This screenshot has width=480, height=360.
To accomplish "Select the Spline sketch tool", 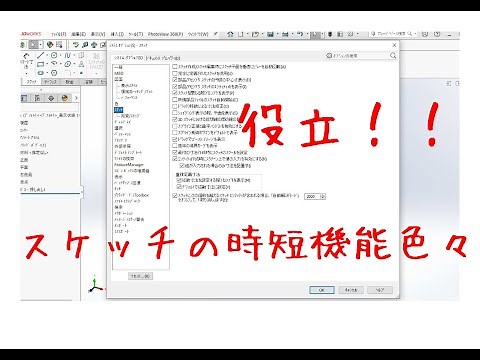I will point(68,55).
